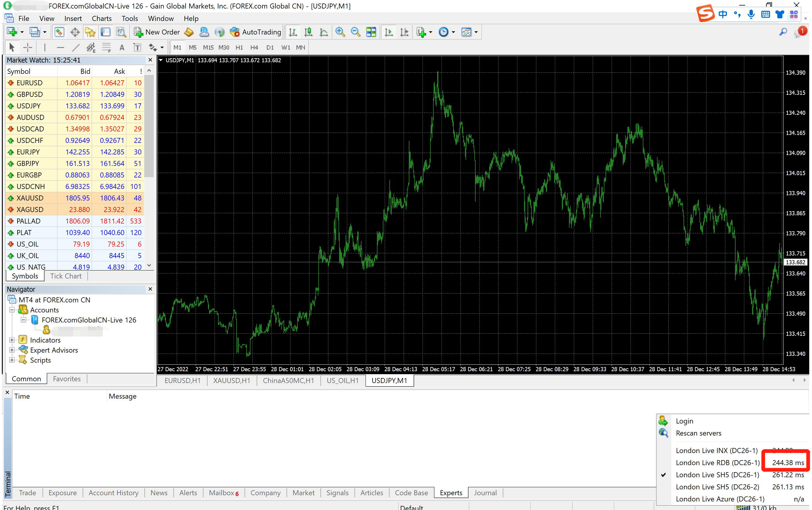Open the Journal terminal tab
Screen dimensions: 812x510
click(x=485, y=493)
